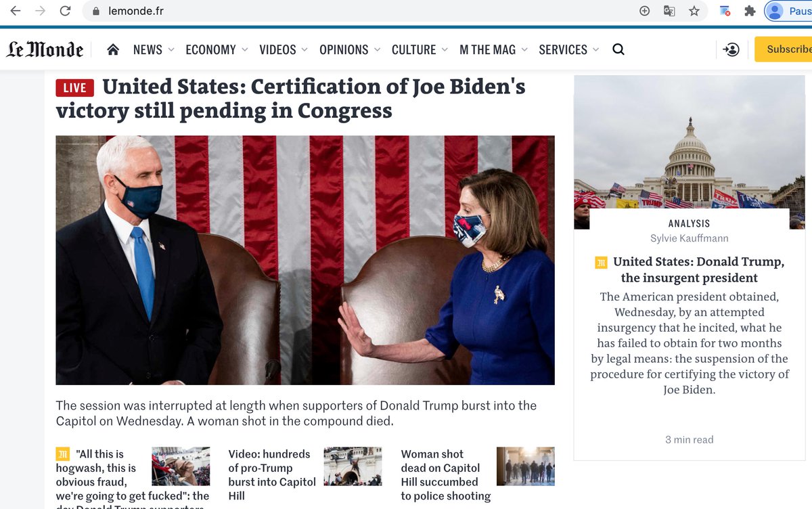Click the thumbnail beside the woman shot story
The width and height of the screenshot is (812, 509).
point(526,466)
